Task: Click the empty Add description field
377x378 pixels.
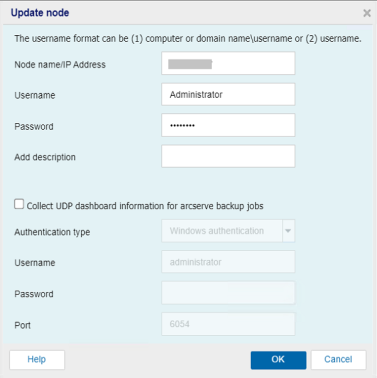Action: click(228, 156)
